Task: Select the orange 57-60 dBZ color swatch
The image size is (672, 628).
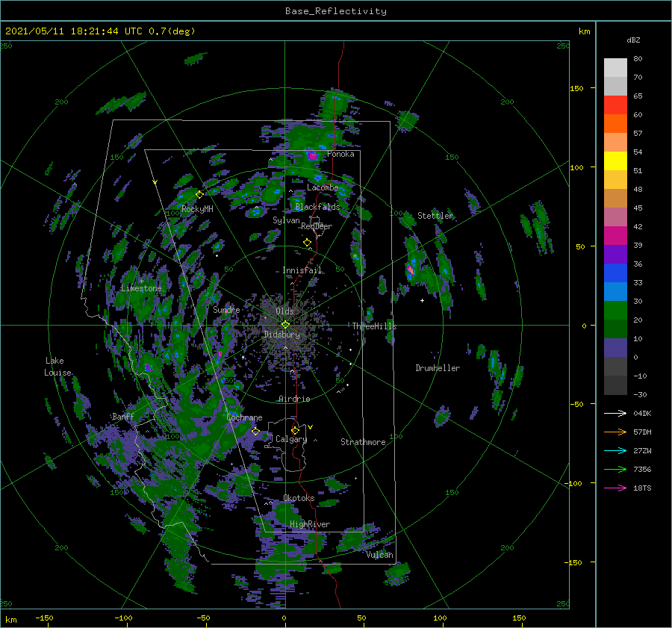Action: point(615,124)
